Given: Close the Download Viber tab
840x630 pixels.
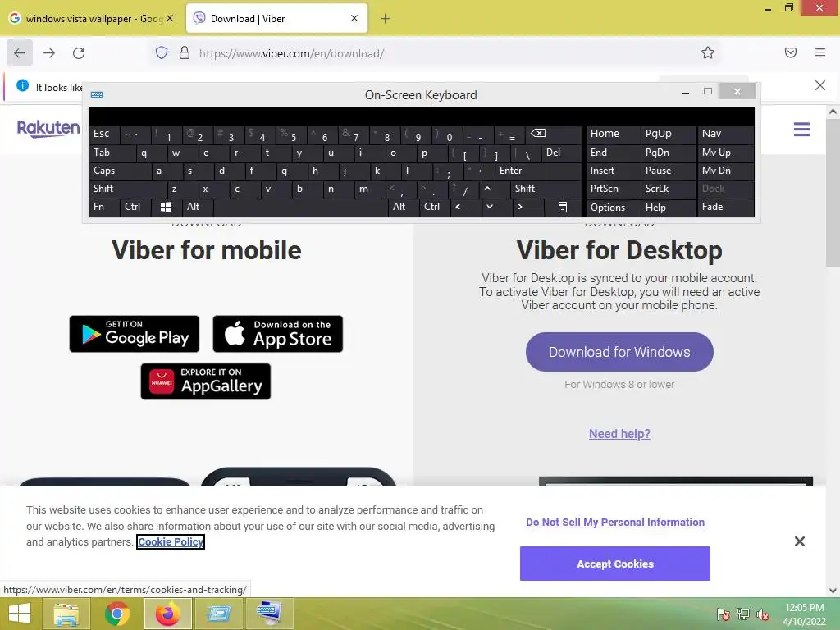Looking at the screenshot, I should tap(354, 18).
